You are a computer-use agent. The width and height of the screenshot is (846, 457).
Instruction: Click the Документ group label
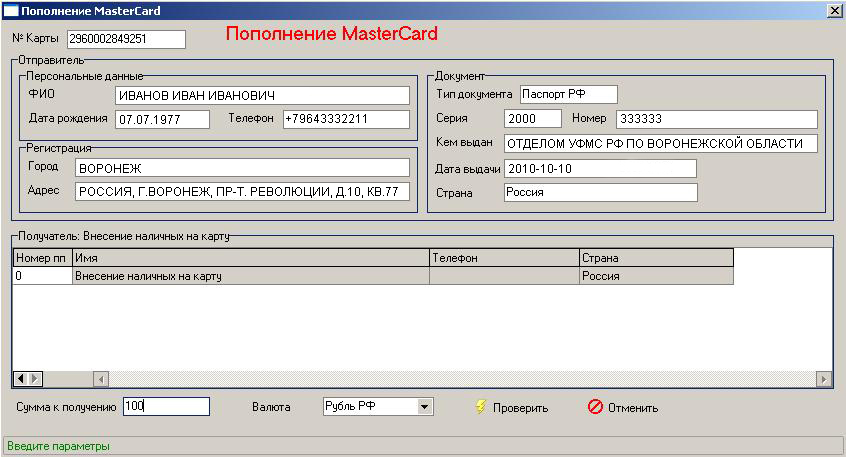[x=460, y=76]
